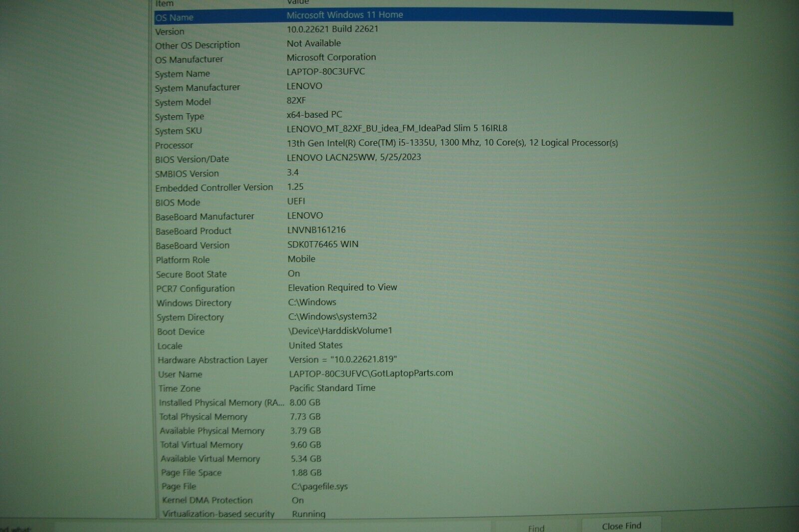The image size is (799, 532).
Task: Select the BaseBoard Version label
Action: (x=192, y=246)
